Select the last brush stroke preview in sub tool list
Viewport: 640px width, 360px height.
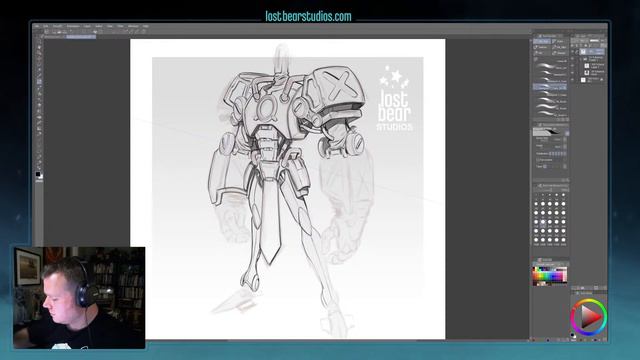pos(547,113)
